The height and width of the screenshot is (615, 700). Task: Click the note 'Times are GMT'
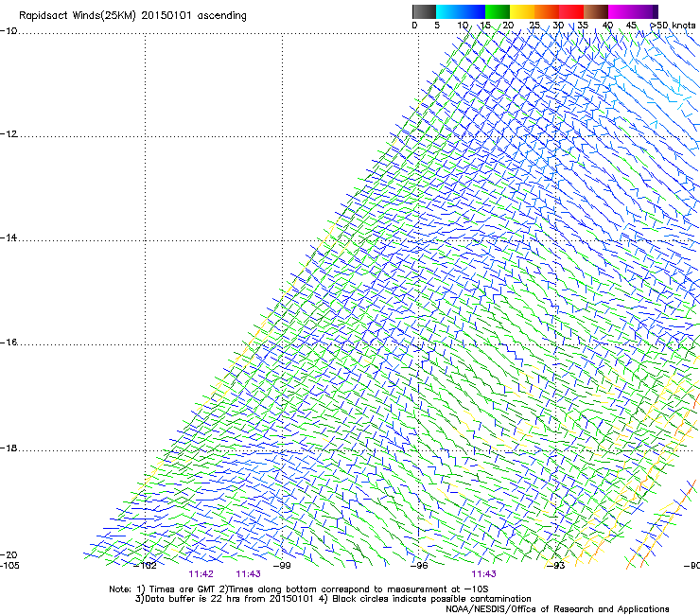(183, 589)
